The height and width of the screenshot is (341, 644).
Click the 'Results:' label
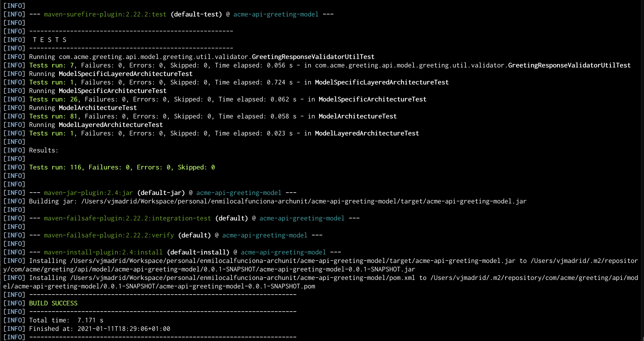click(x=44, y=150)
